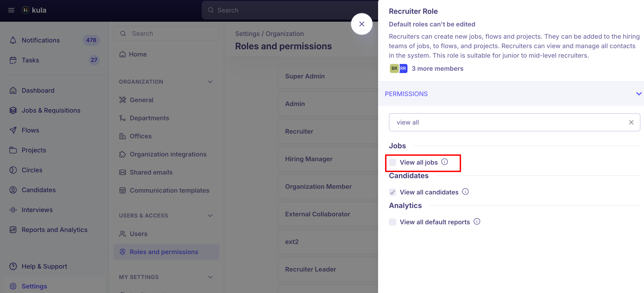Click the 478 notifications badge

pyautogui.click(x=91, y=40)
